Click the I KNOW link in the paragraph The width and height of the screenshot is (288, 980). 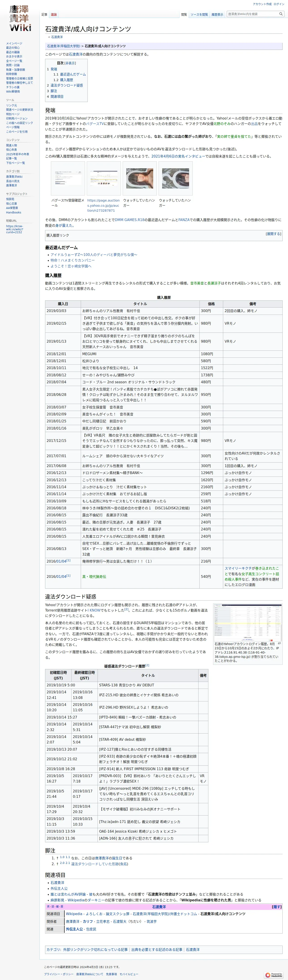94,610
